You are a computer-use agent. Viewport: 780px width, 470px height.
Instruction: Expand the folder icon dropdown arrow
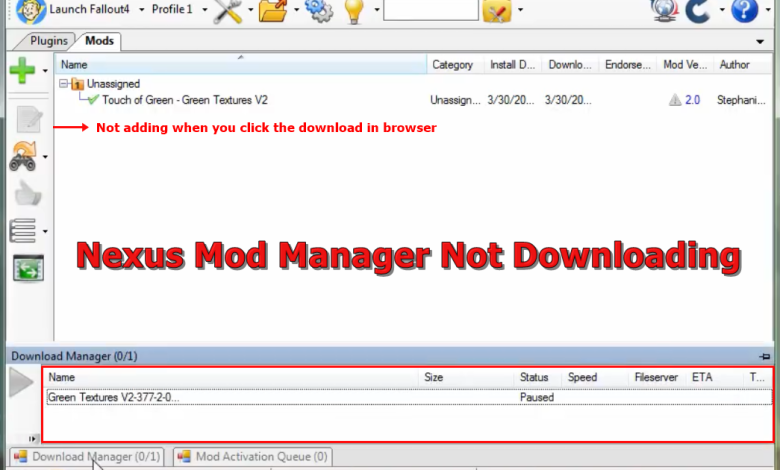[x=296, y=9]
